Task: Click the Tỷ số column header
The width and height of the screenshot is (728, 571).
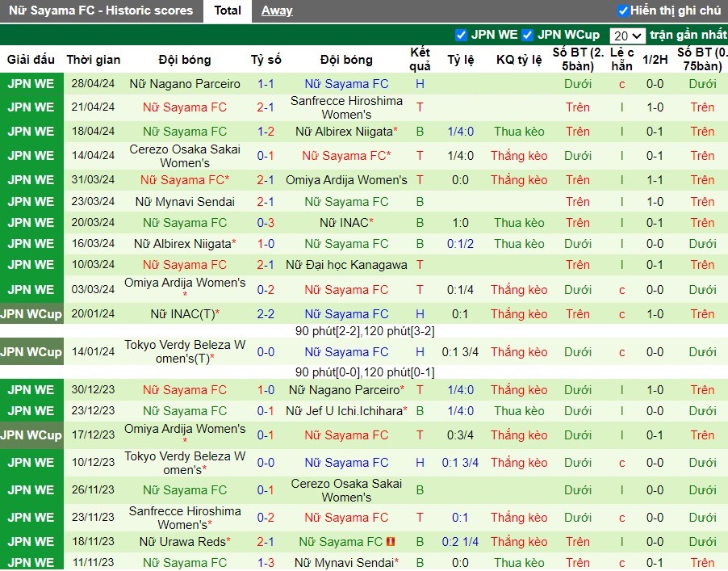Action: (x=266, y=60)
